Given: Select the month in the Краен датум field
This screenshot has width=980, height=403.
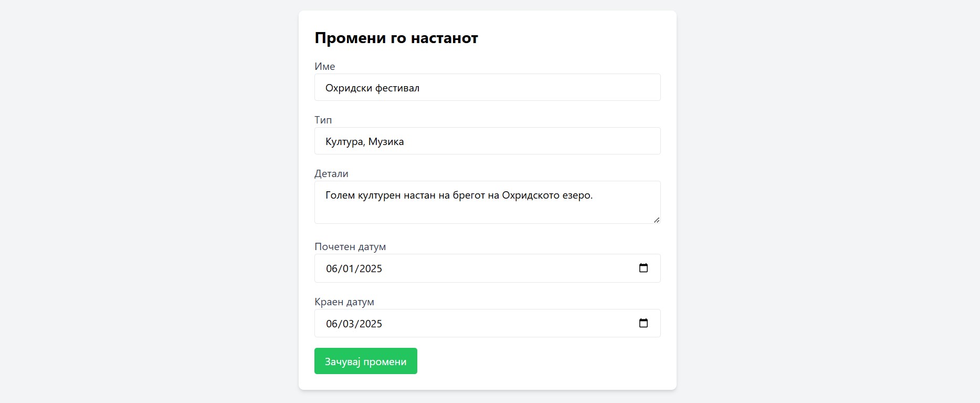Looking at the screenshot, I should [332, 324].
